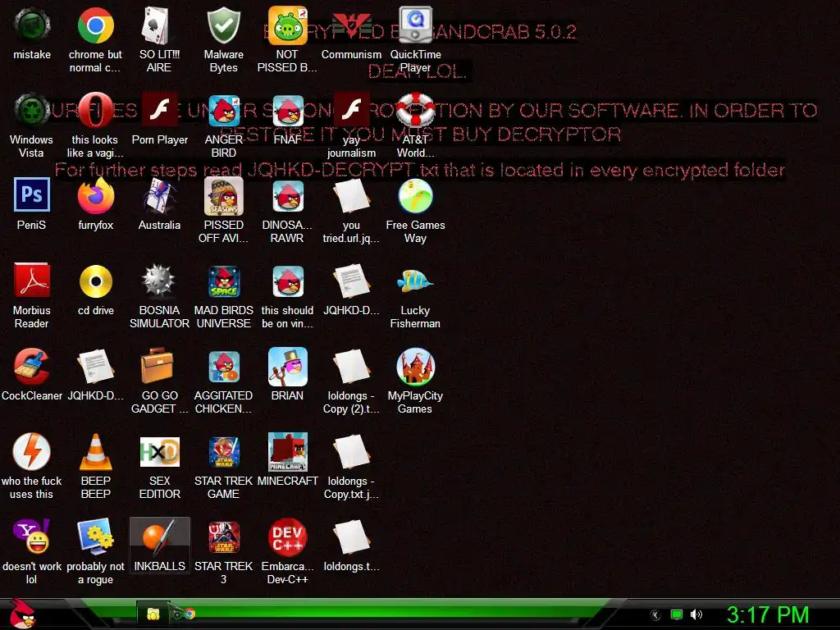Open the green network monitor tray icon
Screen dimensions: 840x630
pos(677,614)
